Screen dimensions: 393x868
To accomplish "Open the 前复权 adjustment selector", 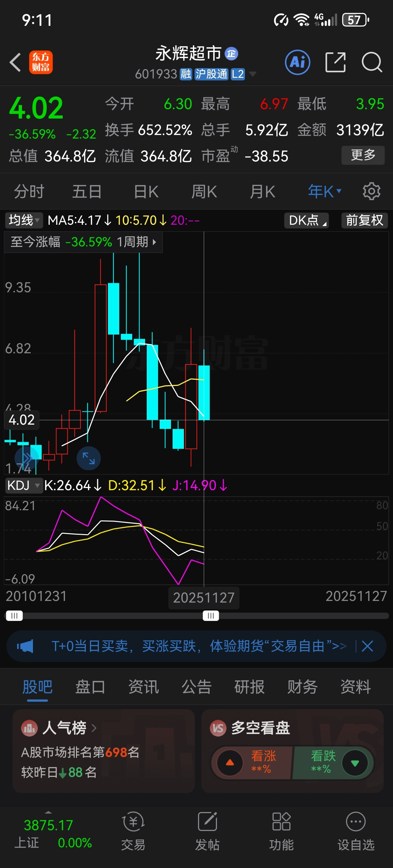I will pos(365,220).
